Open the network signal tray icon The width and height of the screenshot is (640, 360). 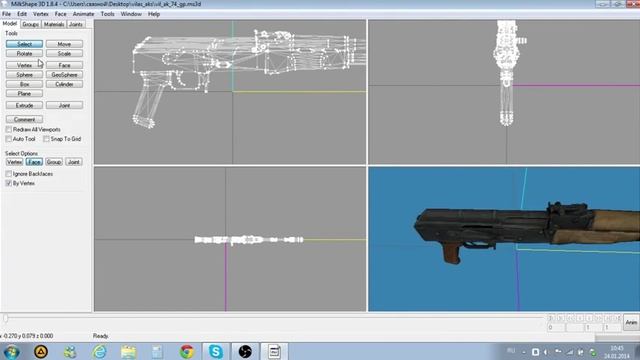[569, 352]
